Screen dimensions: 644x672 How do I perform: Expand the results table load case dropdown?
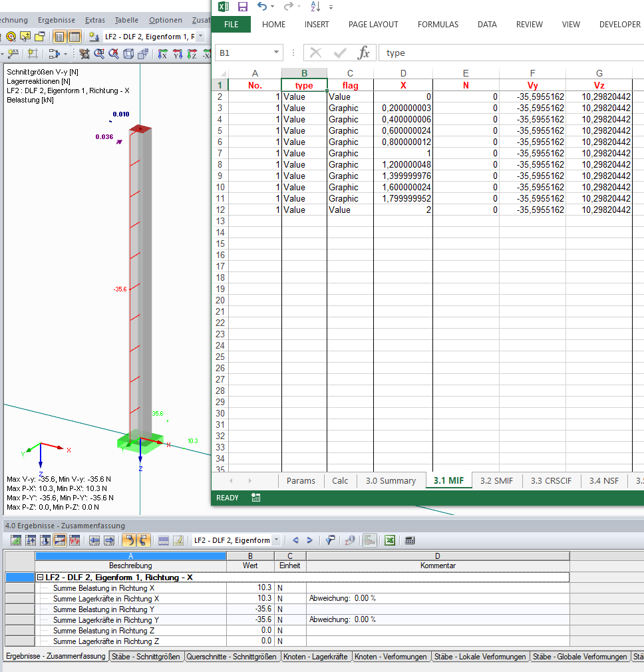tap(276, 540)
